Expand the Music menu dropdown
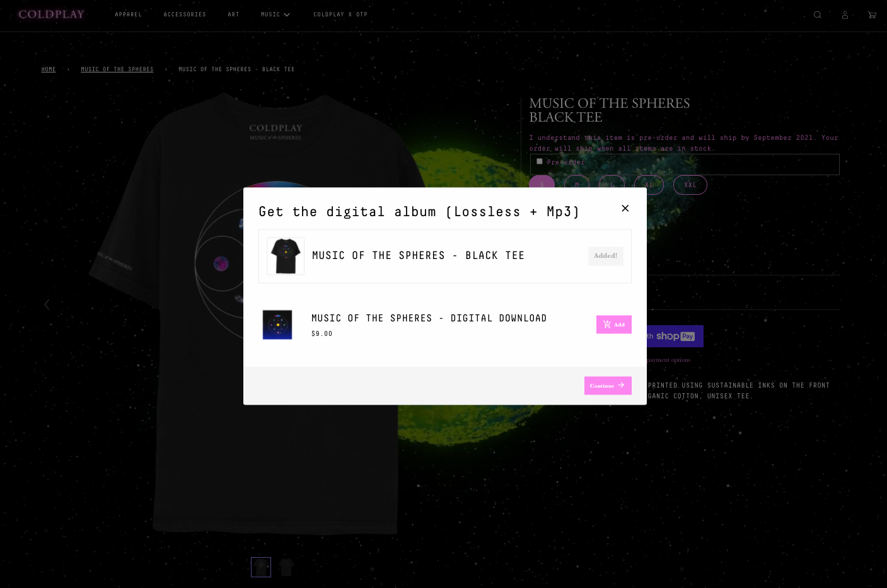The image size is (887, 588). click(275, 14)
